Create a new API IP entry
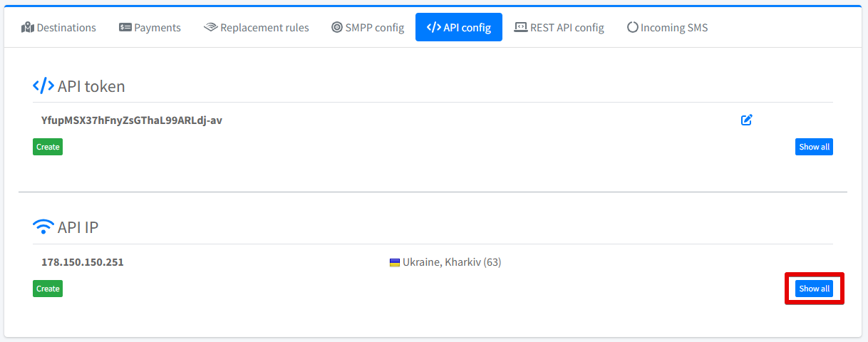This screenshot has width=868, height=342. coord(48,289)
